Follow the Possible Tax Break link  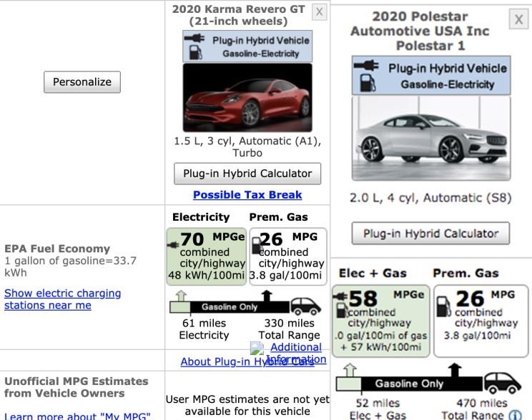pyautogui.click(x=247, y=195)
